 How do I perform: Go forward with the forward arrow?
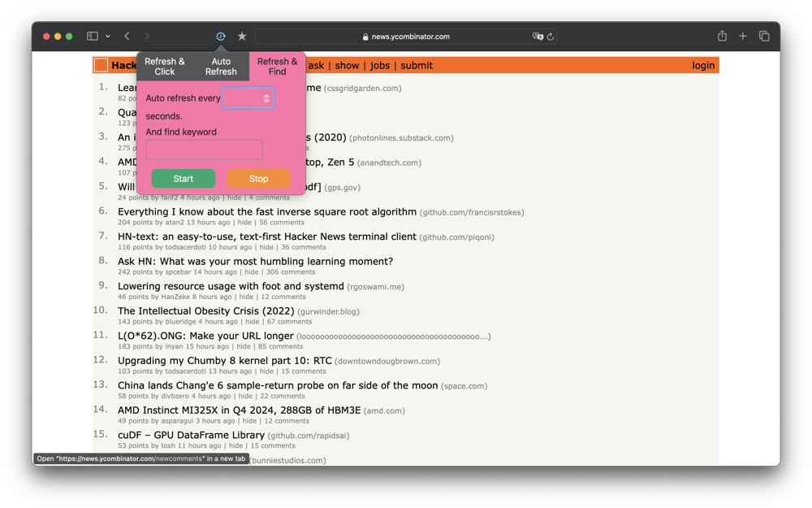(147, 37)
